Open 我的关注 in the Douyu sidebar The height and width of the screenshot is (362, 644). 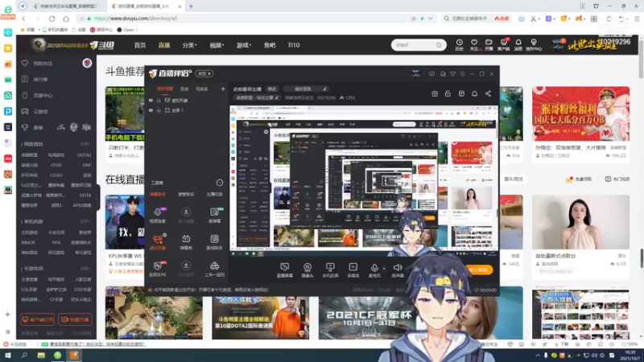click(x=43, y=64)
